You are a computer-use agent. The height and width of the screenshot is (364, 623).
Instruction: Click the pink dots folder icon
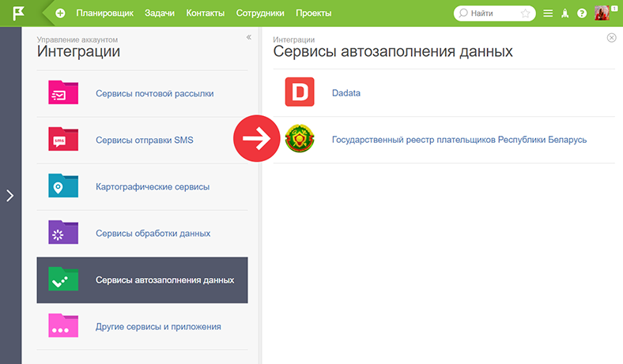[63, 325]
